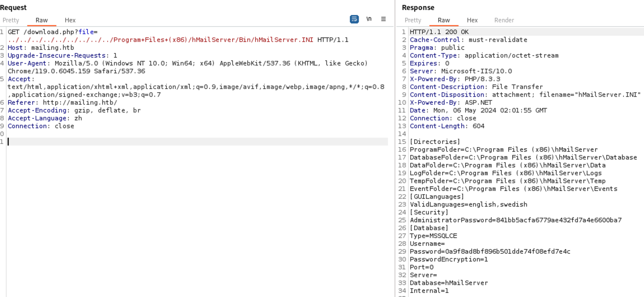This screenshot has height=297, width=644.
Task: Click the 'Expires: 0' response header
Action: click(x=430, y=63)
